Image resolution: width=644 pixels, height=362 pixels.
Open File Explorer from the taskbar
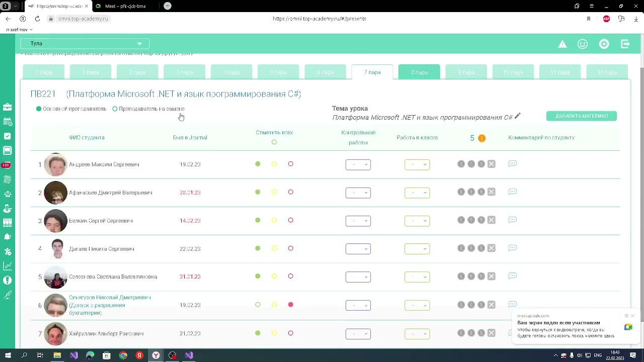(x=57, y=355)
